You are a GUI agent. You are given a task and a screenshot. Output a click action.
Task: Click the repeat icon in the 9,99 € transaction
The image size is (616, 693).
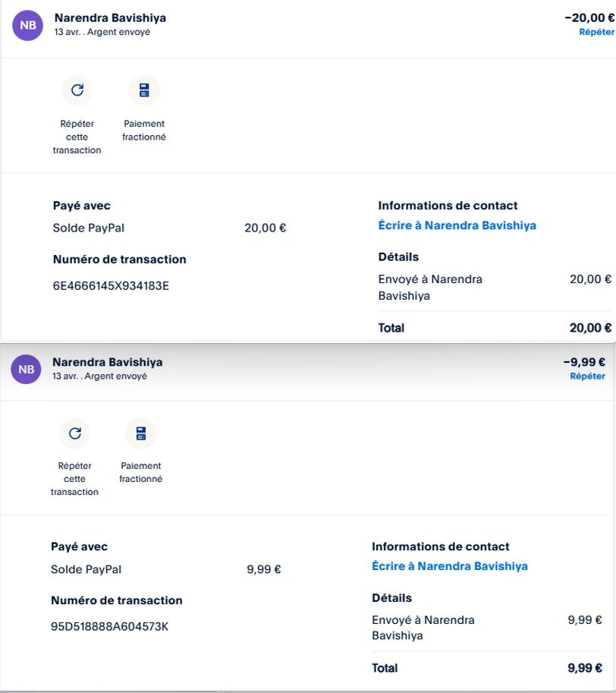(74, 433)
